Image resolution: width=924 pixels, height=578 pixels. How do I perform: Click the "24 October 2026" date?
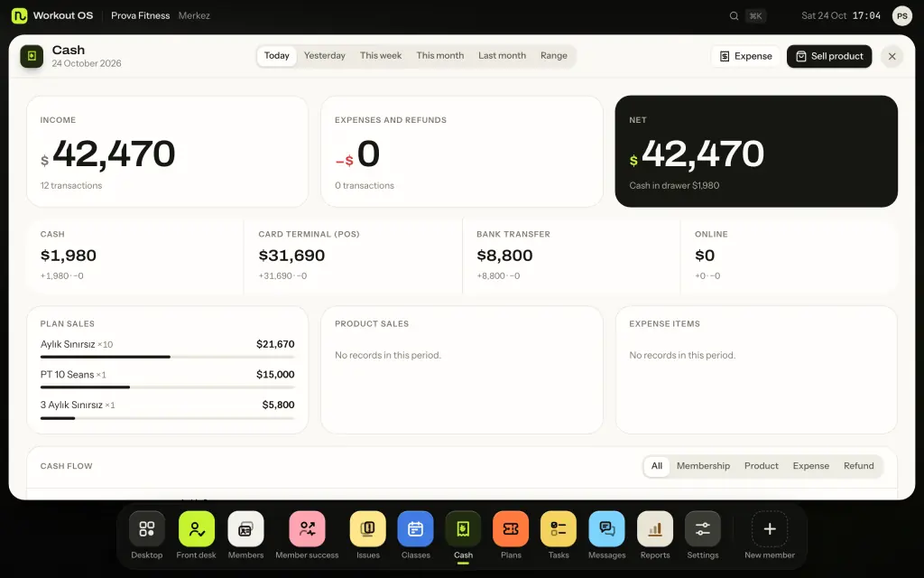87,64
